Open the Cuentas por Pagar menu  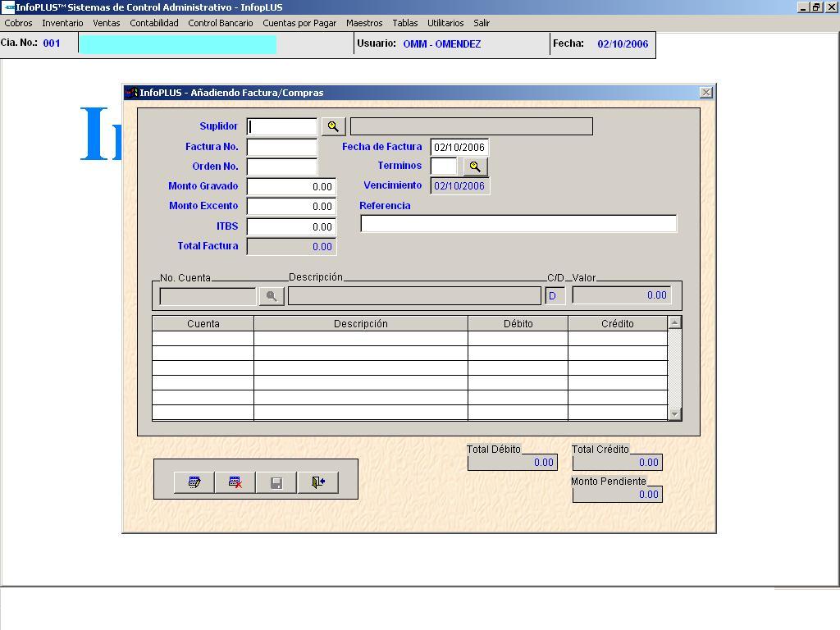pyautogui.click(x=299, y=23)
